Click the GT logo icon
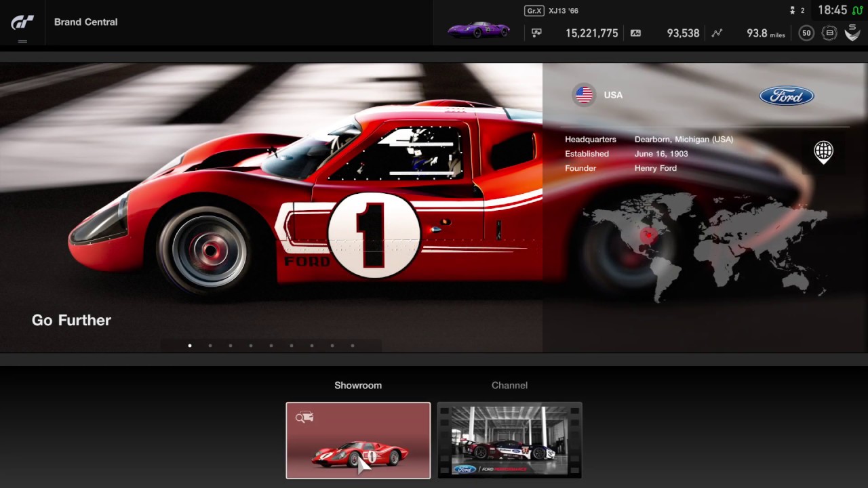 [22, 22]
